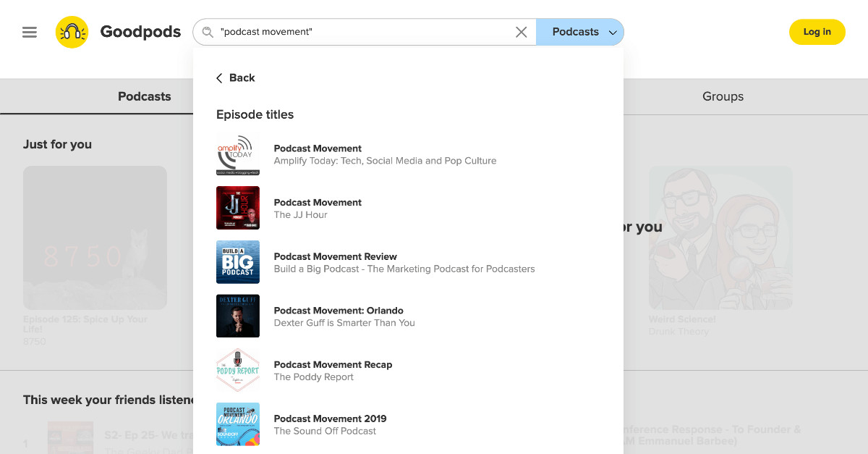Select Podcast Movement 2019 episode result
Screen dimensions: 868x454
(x=330, y=419)
